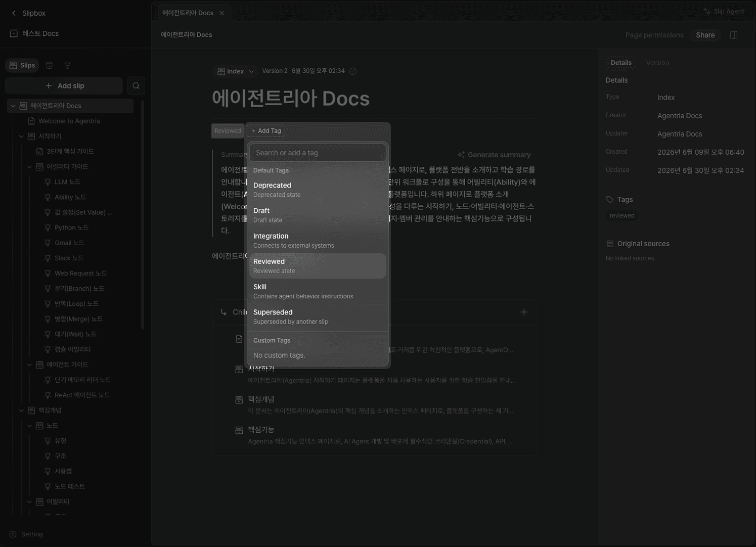Screen dimensions: 756x547
Task: Click the Share button
Action: 705,35
